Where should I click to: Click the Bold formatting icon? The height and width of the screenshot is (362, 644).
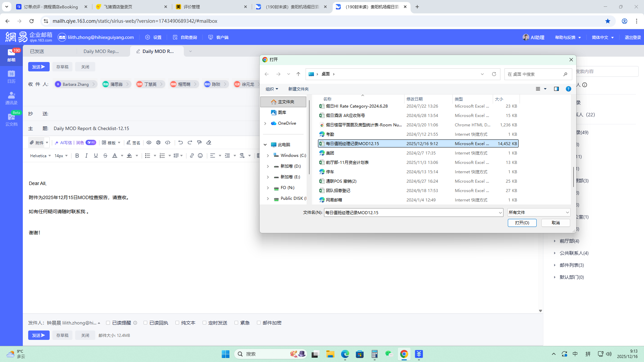[x=77, y=156]
